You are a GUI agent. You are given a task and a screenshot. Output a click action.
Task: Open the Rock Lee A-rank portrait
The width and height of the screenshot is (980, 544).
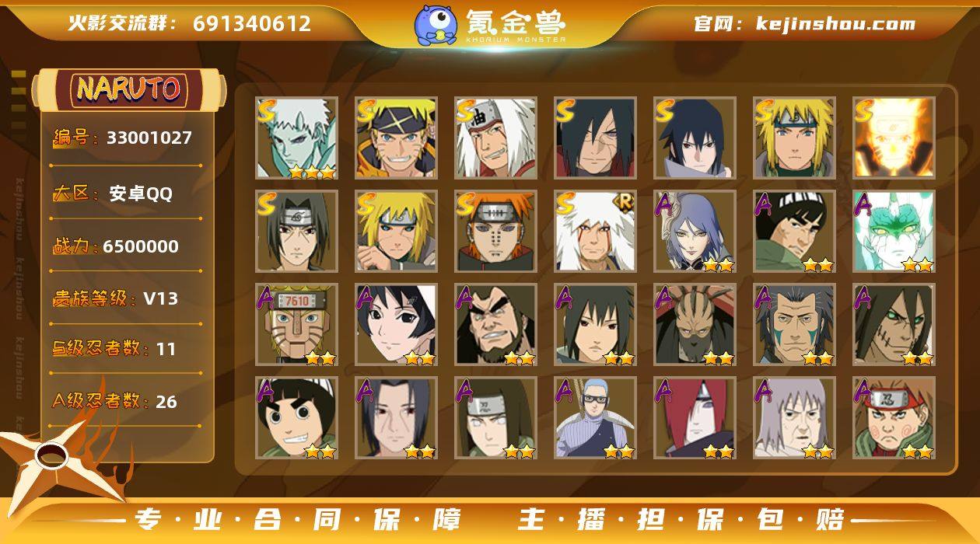(x=296, y=417)
